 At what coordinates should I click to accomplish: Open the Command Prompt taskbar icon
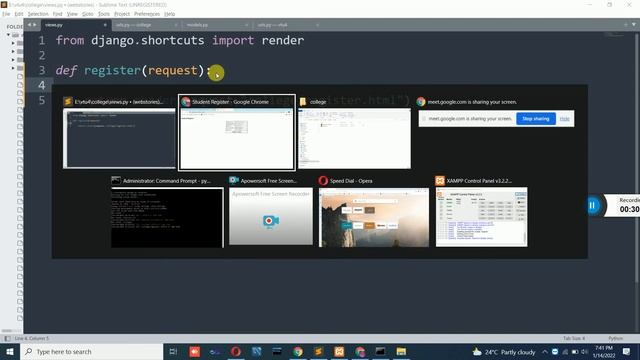(380, 352)
